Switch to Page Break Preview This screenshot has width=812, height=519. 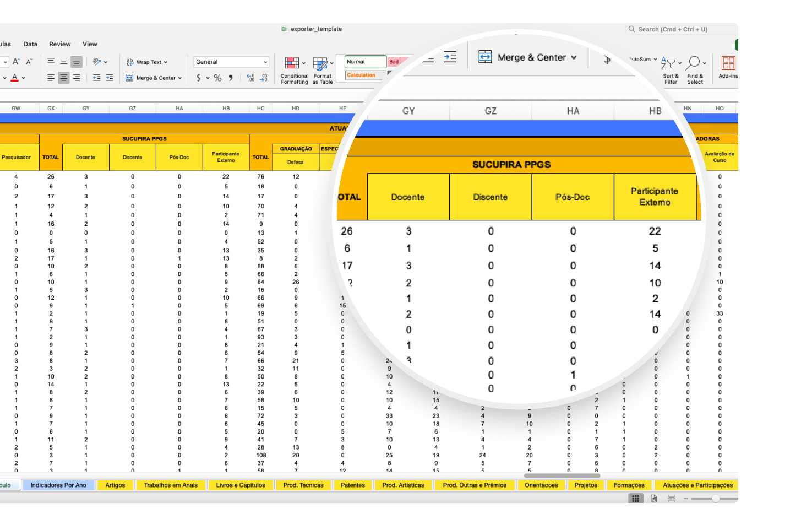point(672,499)
